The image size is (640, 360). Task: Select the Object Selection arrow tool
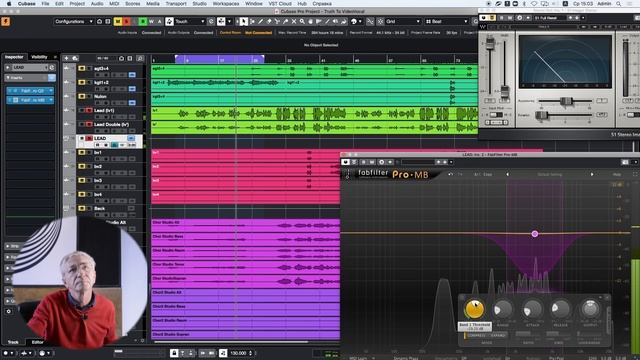244,22
